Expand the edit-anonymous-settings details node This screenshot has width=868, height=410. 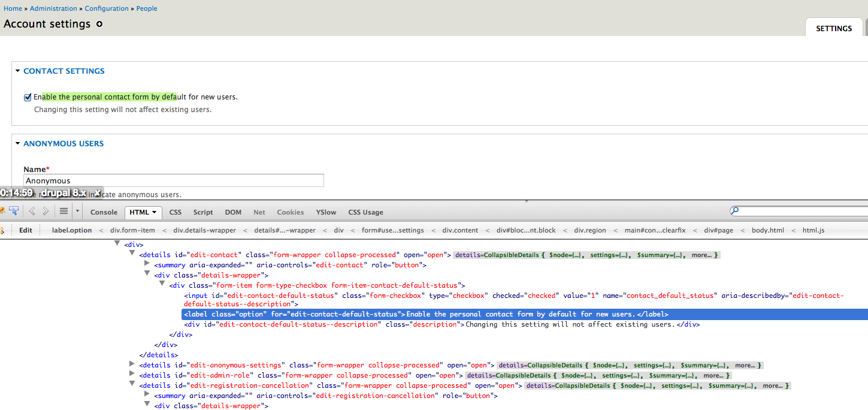pos(132,364)
